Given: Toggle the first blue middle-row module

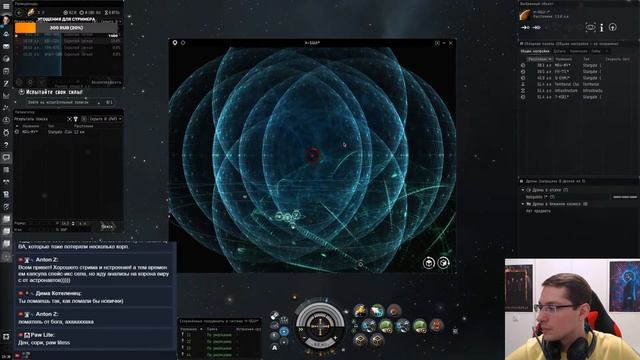Looking at the screenshot, I should tap(369, 326).
